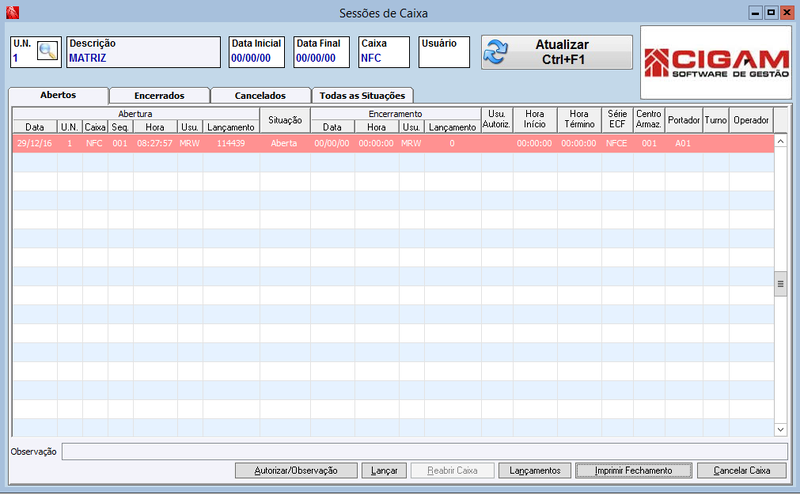
Task: Click the Lançar button
Action: tap(384, 471)
